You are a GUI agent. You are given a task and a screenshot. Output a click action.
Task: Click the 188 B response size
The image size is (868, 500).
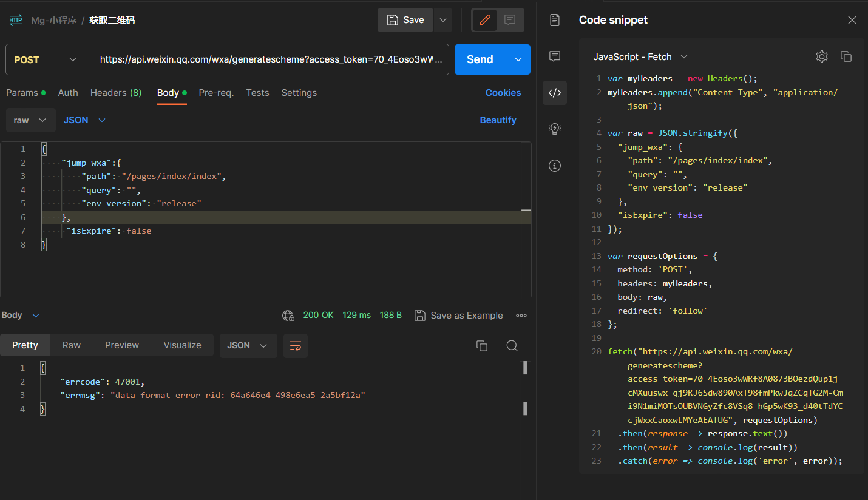[391, 316]
